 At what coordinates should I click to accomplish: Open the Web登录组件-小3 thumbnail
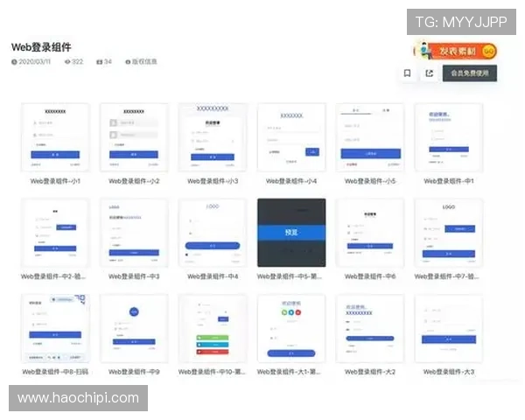click(213, 137)
